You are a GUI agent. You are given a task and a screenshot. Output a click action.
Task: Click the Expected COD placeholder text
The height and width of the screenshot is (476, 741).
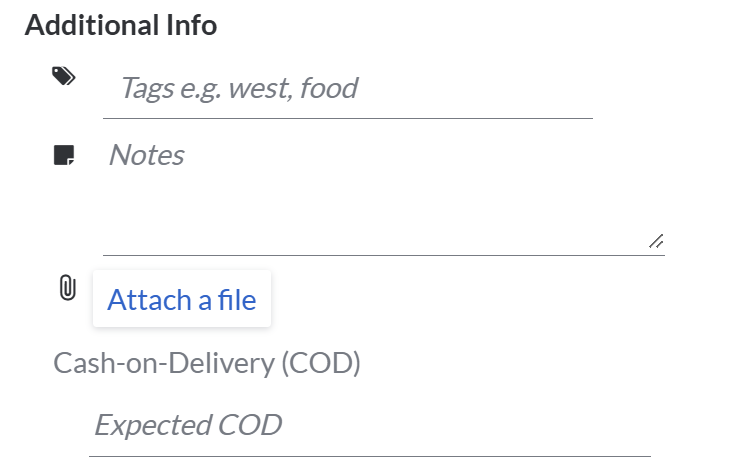coord(188,425)
